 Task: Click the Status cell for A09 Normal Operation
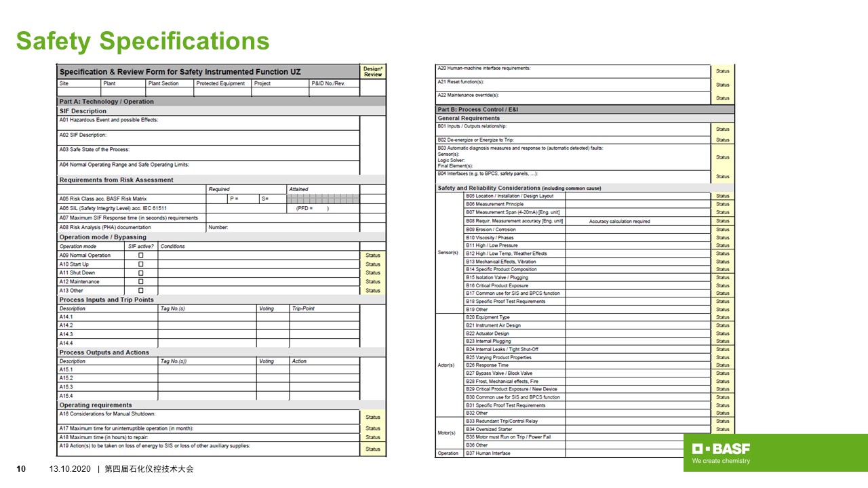[373, 256]
